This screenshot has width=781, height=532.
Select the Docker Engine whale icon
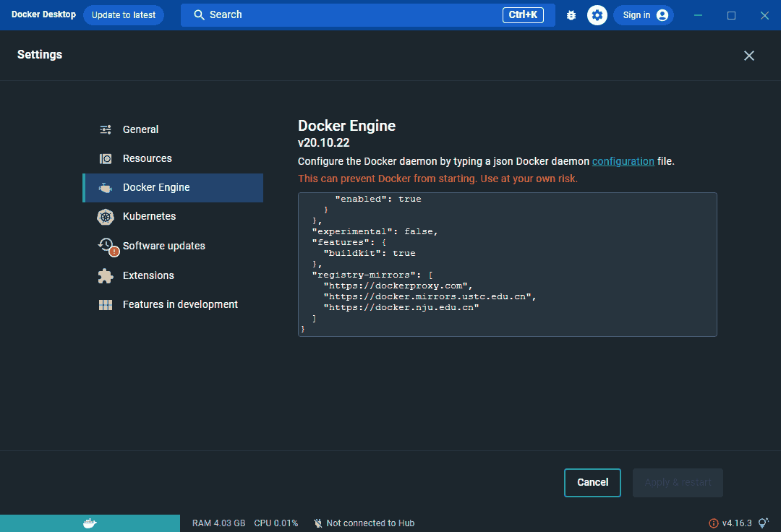tap(105, 187)
